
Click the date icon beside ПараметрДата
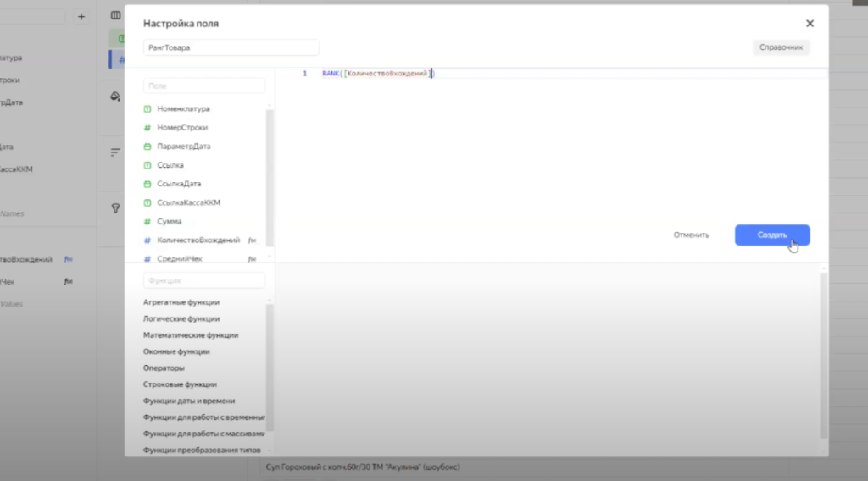[x=147, y=147]
